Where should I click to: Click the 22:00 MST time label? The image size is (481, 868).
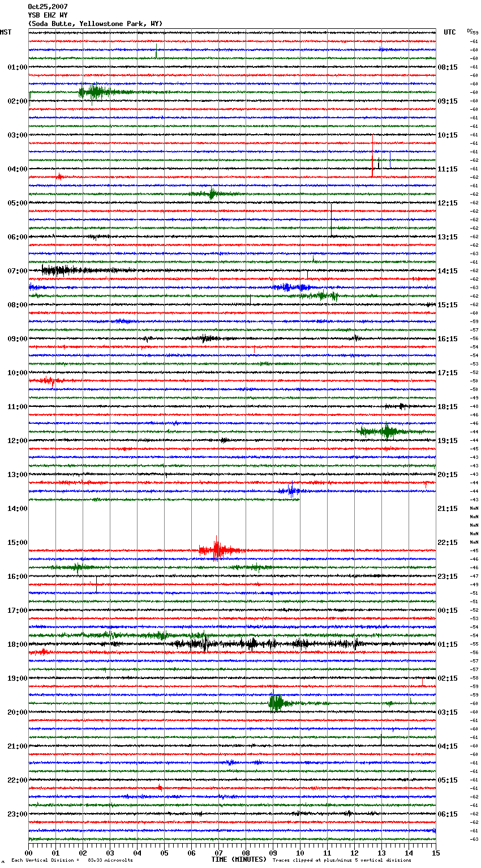click(17, 780)
